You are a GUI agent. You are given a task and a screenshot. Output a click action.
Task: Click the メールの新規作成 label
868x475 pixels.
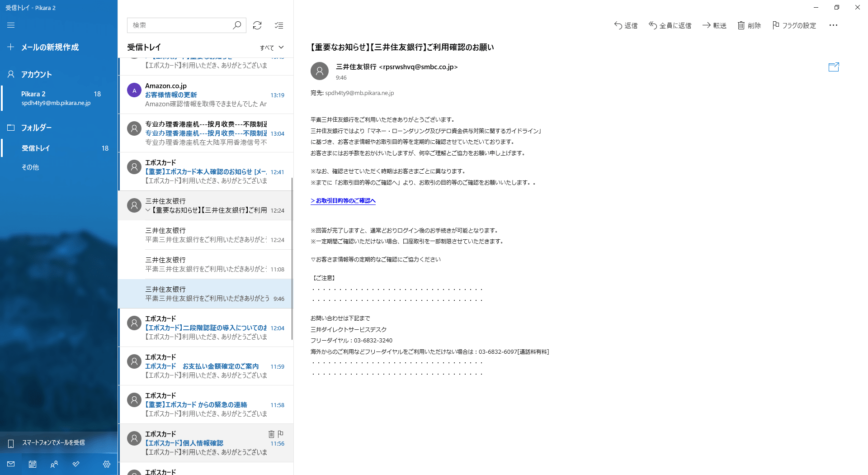(x=50, y=47)
